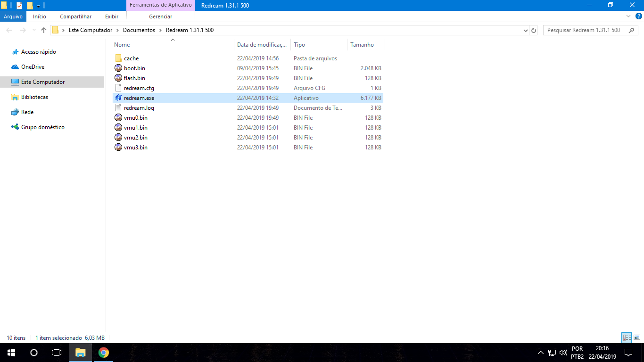The image size is (644, 362).
Task: Expand breadcrumb arrow after Documentos
Action: click(x=161, y=30)
